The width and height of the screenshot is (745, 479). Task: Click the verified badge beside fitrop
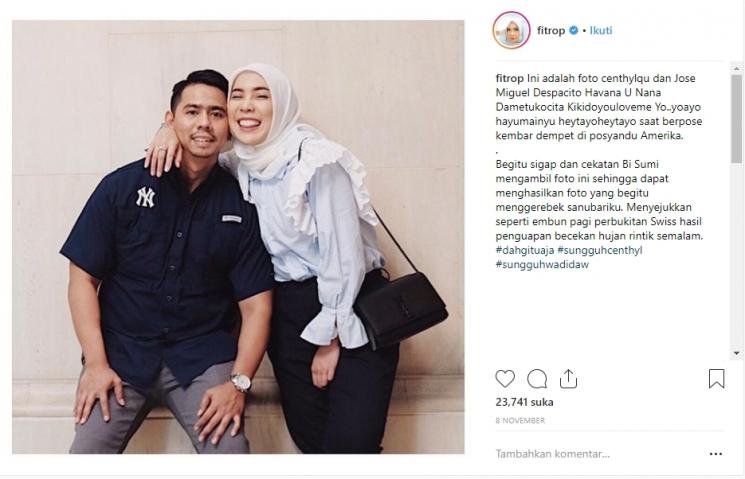click(x=573, y=30)
